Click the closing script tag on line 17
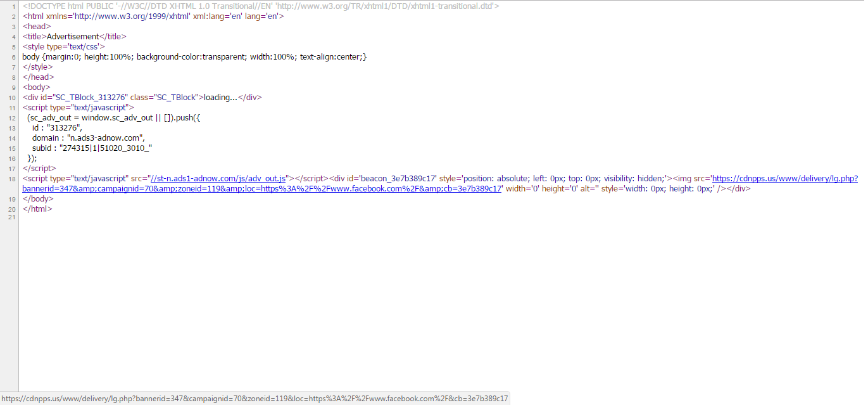 pos(39,169)
